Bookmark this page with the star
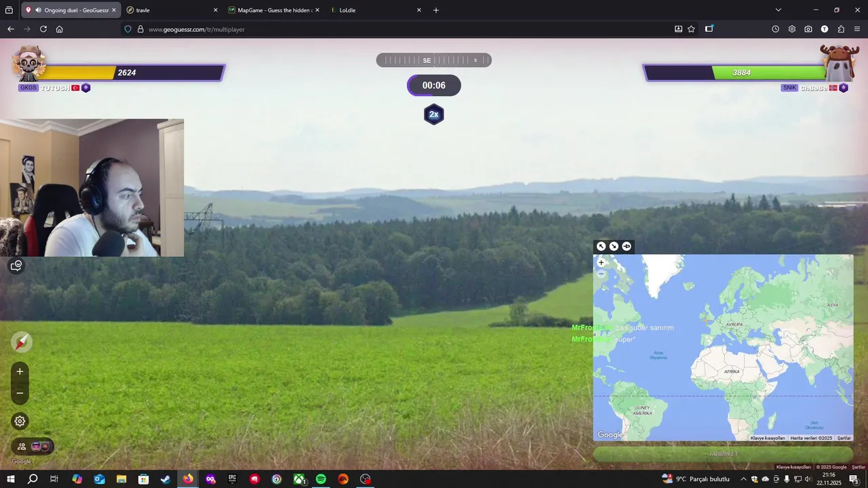Screen dimensions: 868x488 click(691, 29)
